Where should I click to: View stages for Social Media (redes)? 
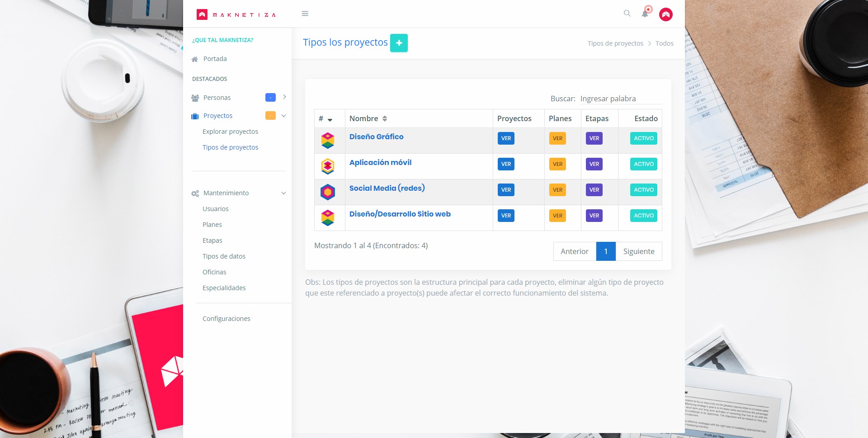(x=594, y=190)
